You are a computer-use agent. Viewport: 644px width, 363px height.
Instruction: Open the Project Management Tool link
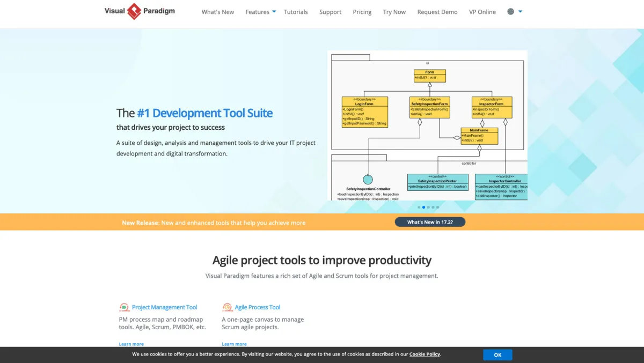point(165,307)
